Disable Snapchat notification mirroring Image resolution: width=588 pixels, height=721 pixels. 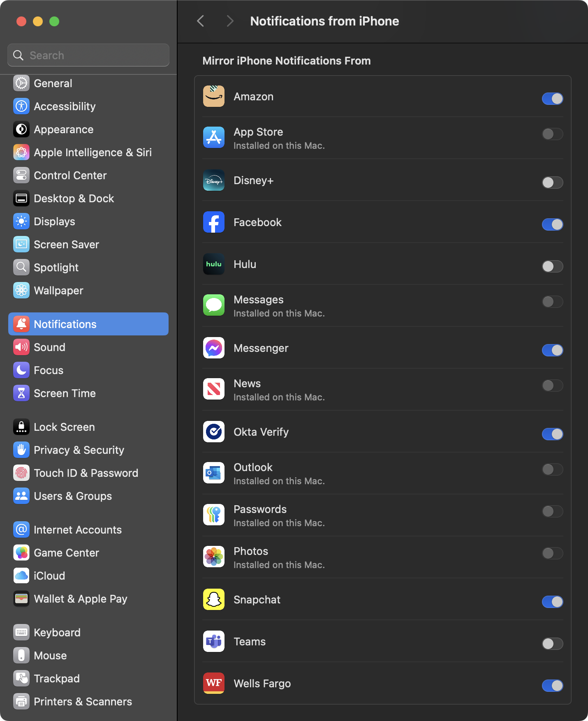tap(552, 602)
